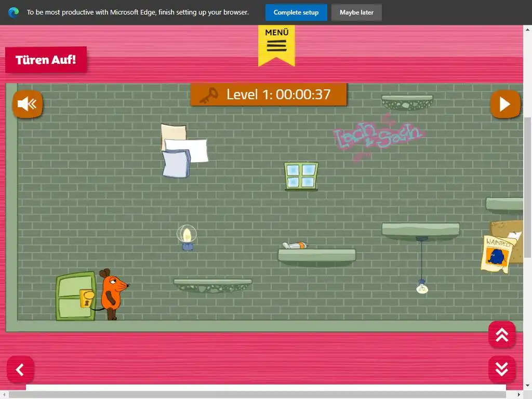Click the glowing wall lamp

click(x=187, y=237)
